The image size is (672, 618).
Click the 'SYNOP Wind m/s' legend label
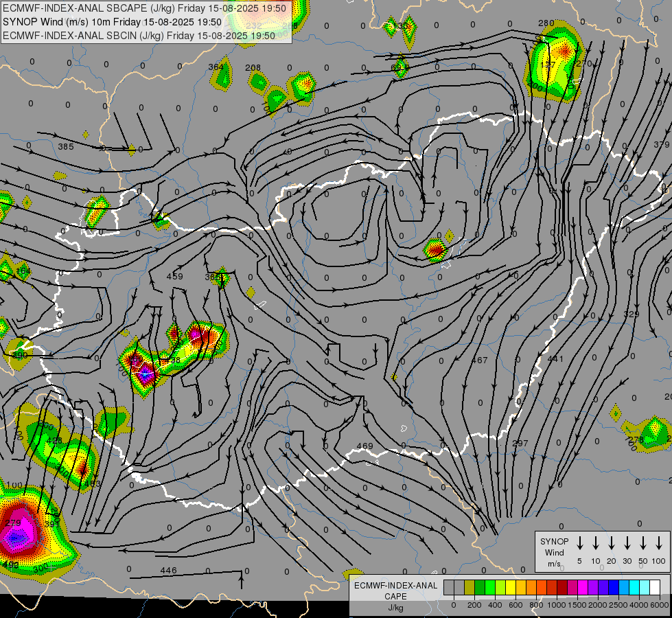coord(554,552)
